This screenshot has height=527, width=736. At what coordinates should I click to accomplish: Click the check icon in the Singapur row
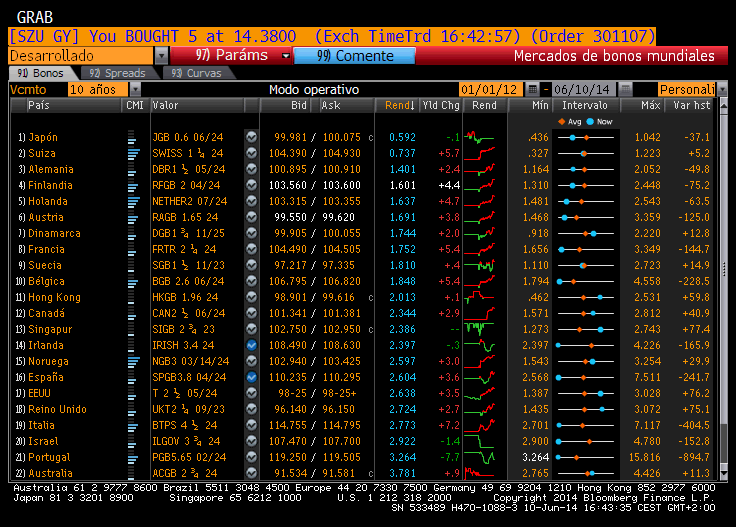[x=252, y=329]
